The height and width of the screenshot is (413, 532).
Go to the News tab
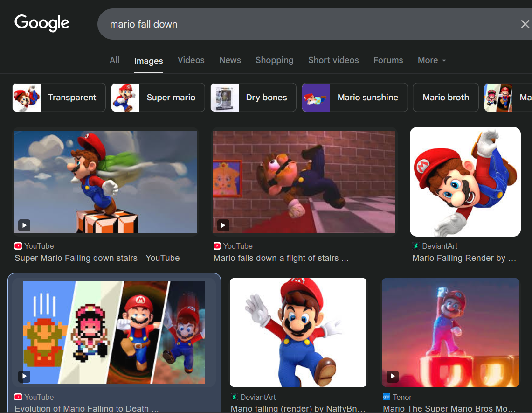(230, 60)
